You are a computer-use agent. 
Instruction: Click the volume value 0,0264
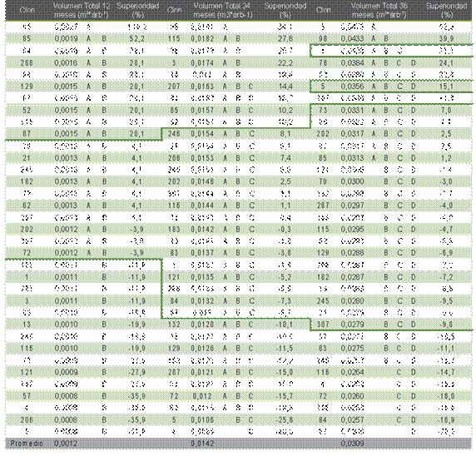click(352, 373)
